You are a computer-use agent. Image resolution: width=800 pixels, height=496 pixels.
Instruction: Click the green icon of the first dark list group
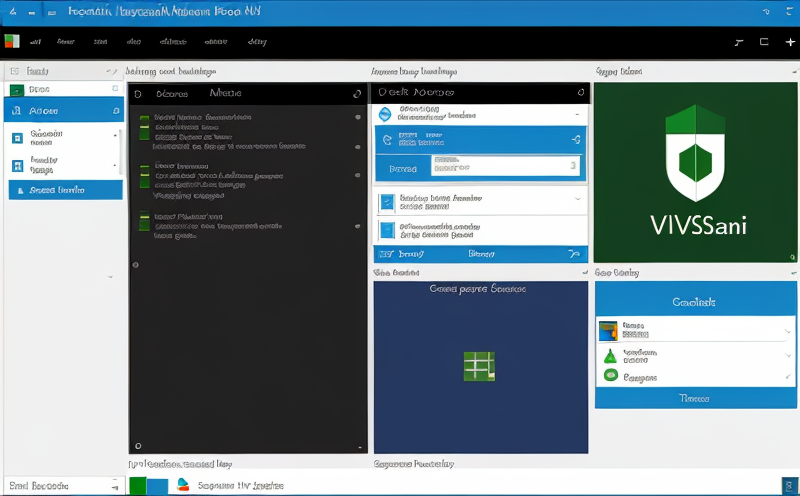pos(144,127)
